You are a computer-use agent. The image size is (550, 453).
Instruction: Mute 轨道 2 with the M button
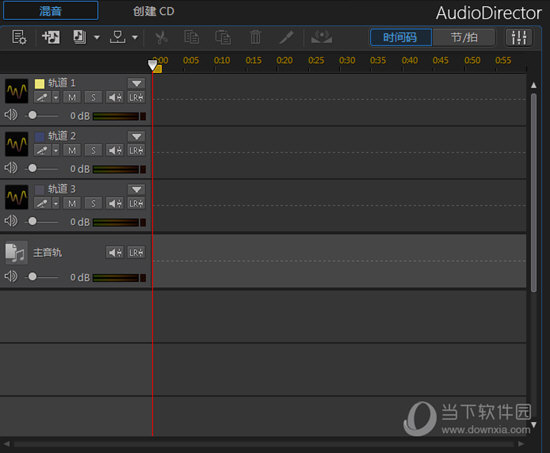pos(72,150)
